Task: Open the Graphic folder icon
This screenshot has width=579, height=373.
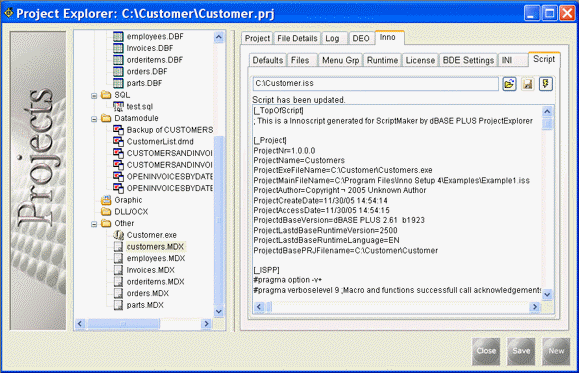Action: [106, 200]
